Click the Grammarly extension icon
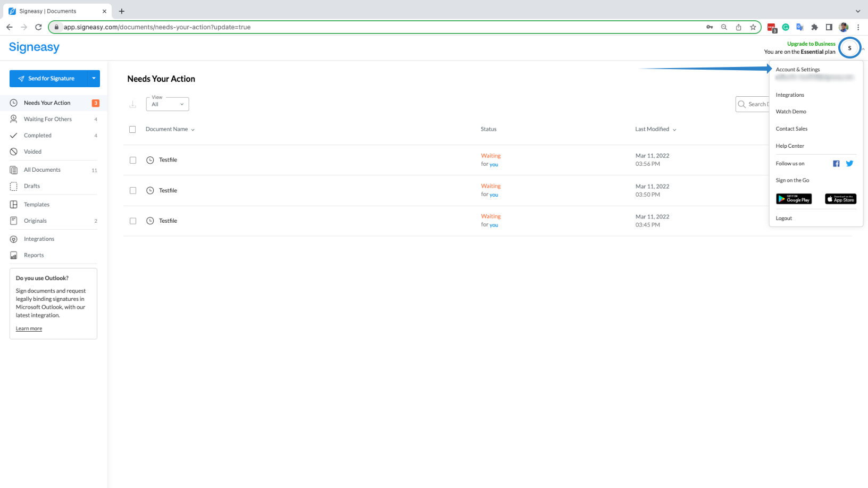The width and height of the screenshot is (868, 488). 786,27
